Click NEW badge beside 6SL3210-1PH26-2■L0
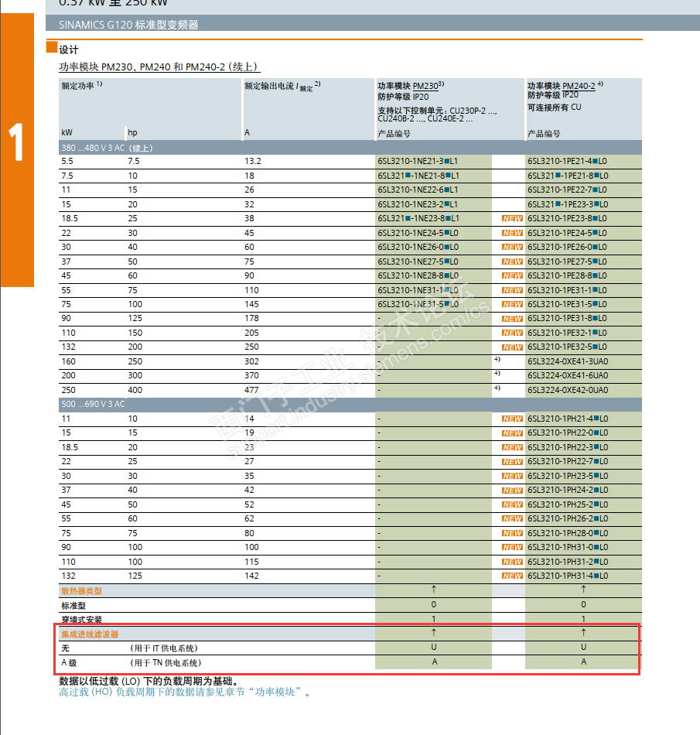Viewport: 700px width, 735px height. point(512,518)
